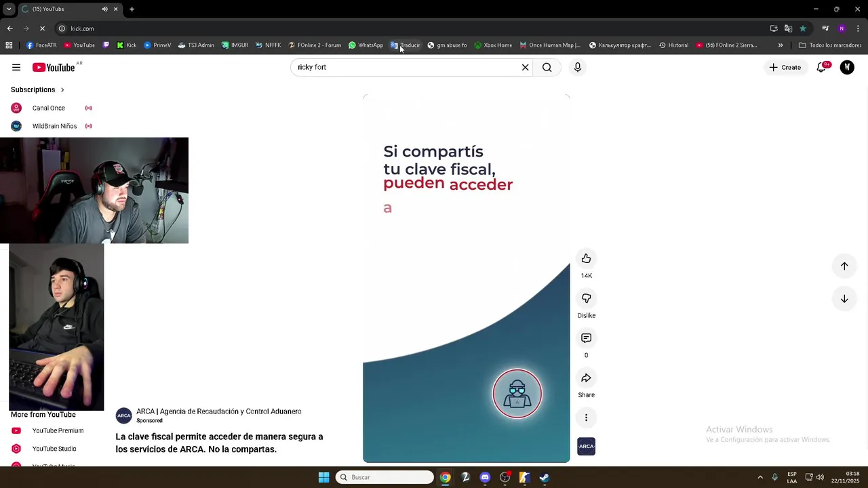
Task: Open the account avatar menu
Action: [847, 67]
